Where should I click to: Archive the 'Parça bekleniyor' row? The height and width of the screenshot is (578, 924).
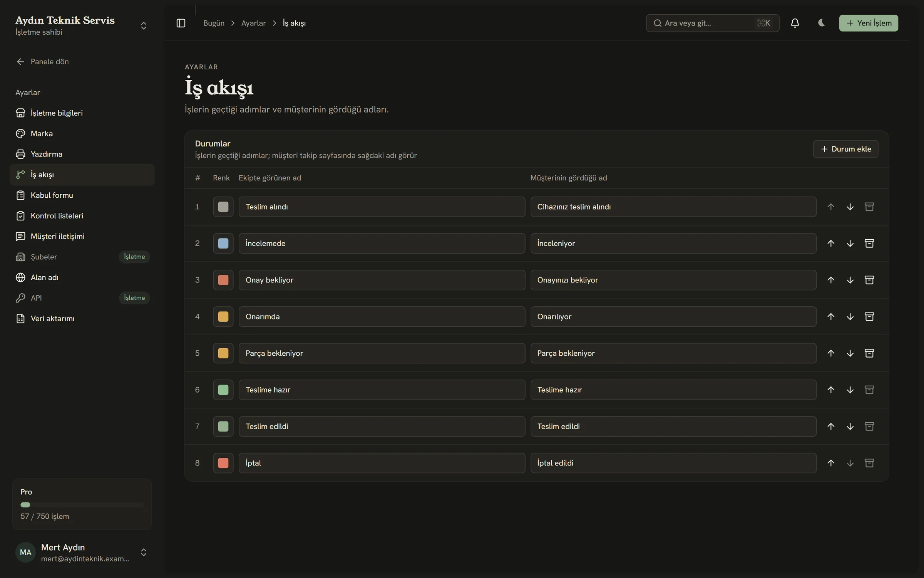[869, 353]
